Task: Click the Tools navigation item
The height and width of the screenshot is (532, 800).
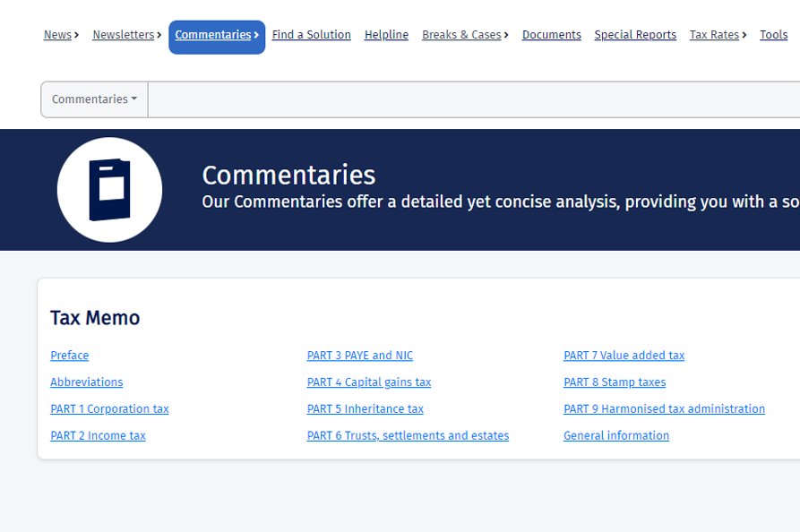Action: pos(773,35)
